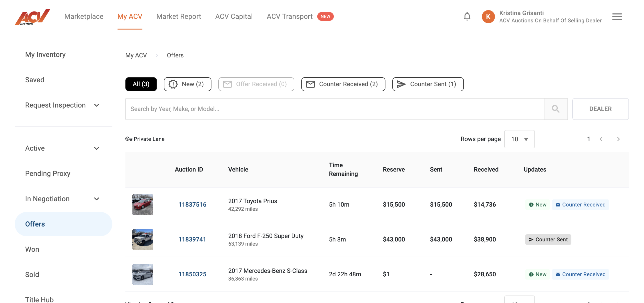
Task: Open the Won sidebar item
Action: (32, 249)
